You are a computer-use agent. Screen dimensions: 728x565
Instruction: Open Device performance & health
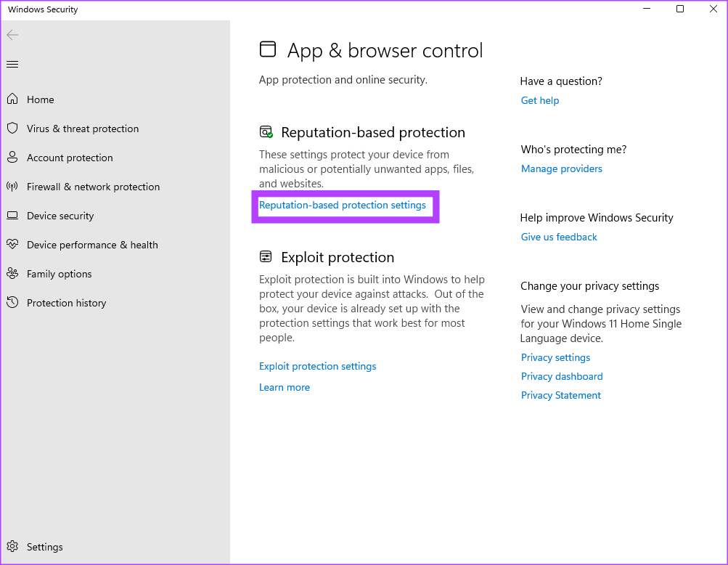[92, 245]
